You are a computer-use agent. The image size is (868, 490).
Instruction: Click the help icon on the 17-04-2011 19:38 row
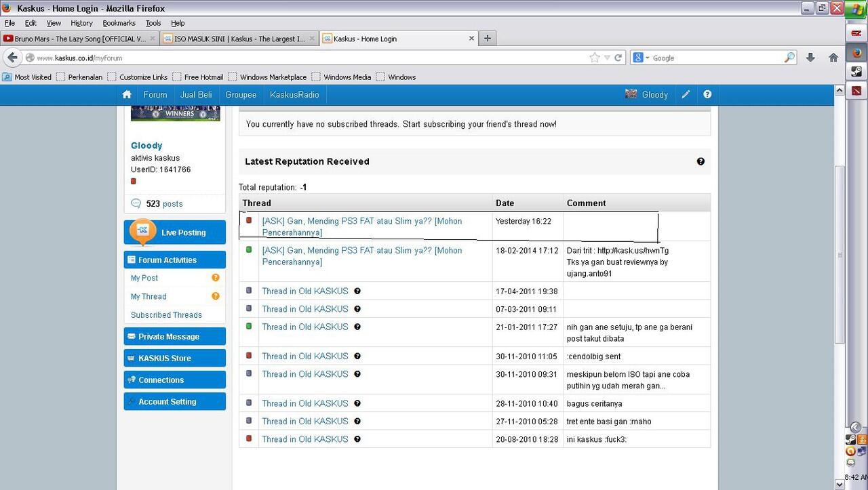357,291
